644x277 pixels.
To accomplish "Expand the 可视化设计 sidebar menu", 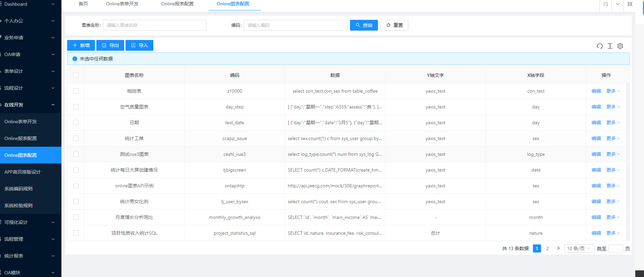I will pos(31,222).
